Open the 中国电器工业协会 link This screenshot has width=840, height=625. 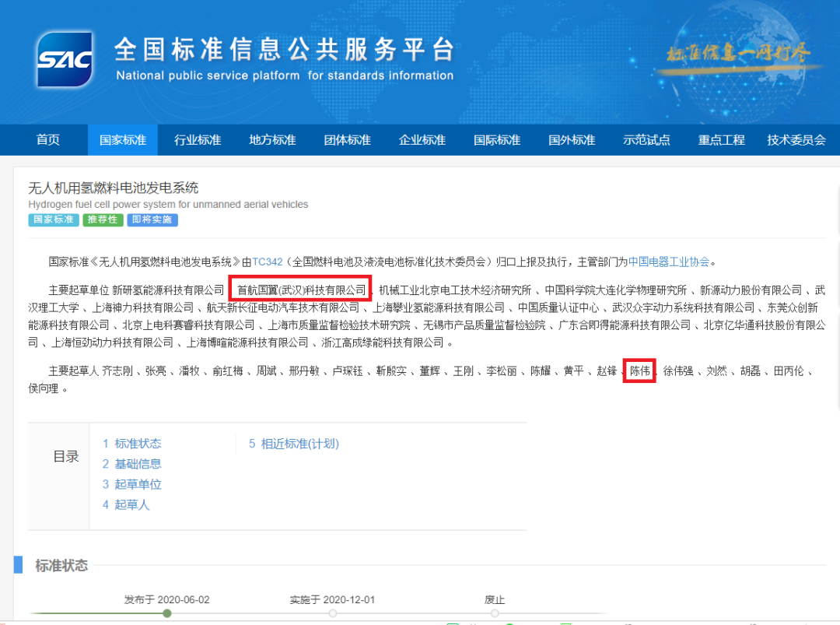(669, 262)
